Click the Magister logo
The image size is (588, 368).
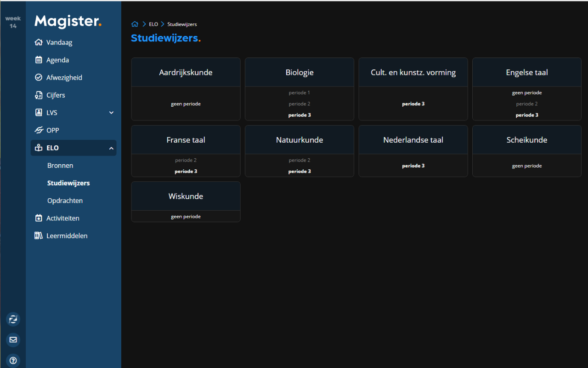[x=68, y=21]
